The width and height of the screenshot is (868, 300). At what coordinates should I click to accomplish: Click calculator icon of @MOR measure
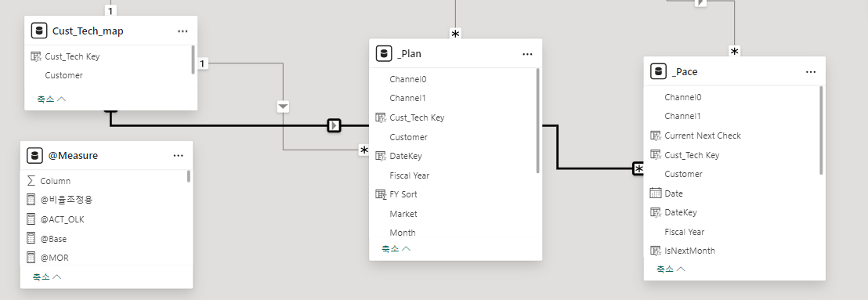click(x=31, y=258)
